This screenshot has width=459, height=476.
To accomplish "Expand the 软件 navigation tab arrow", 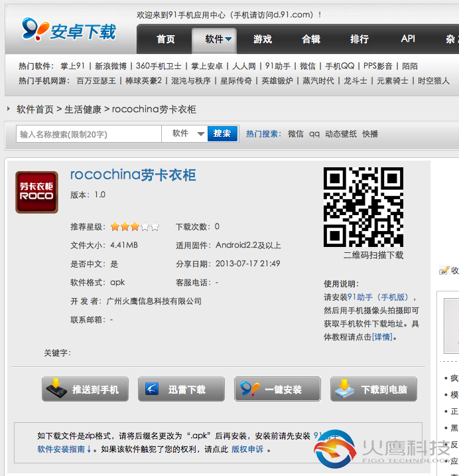I will point(229,39).
